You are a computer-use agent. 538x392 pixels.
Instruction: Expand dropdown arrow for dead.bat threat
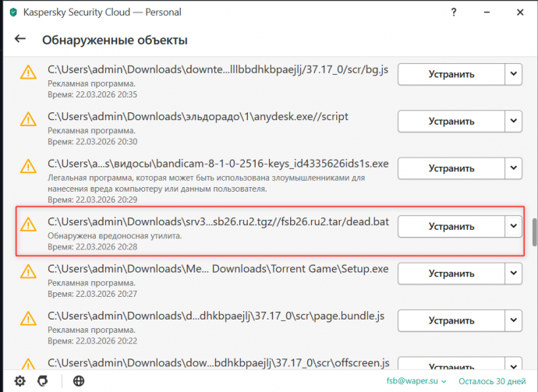pos(513,226)
